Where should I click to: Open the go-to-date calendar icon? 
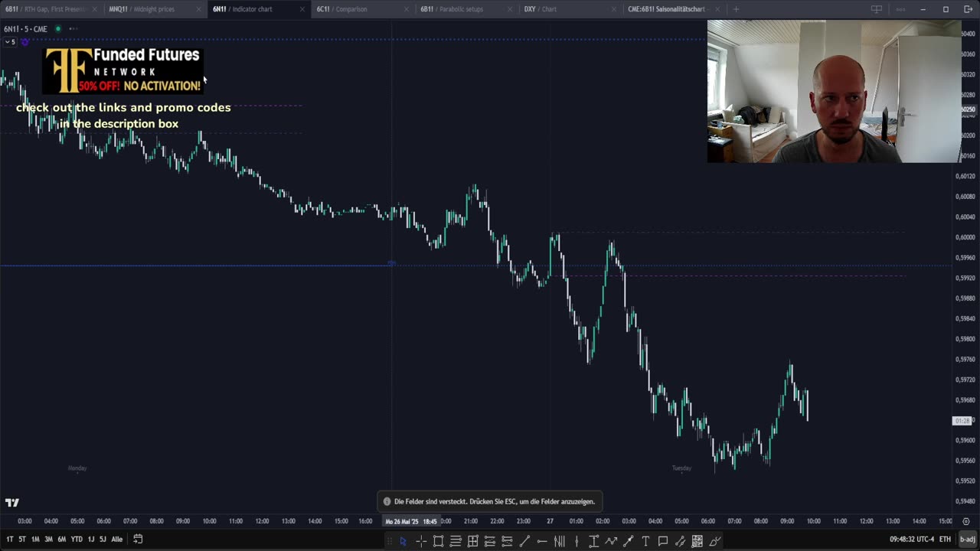pos(138,539)
